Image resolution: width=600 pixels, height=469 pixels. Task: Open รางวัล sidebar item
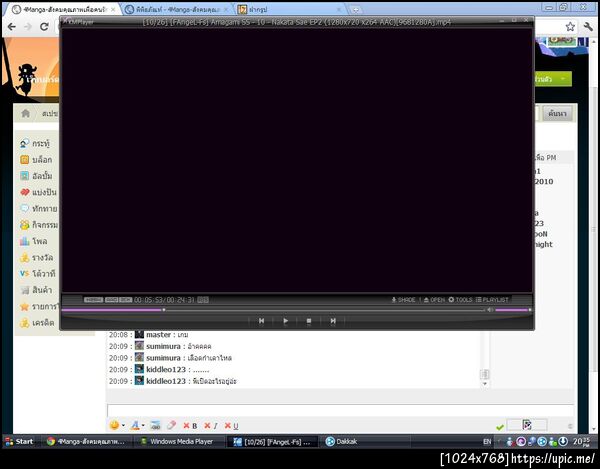pos(36,257)
